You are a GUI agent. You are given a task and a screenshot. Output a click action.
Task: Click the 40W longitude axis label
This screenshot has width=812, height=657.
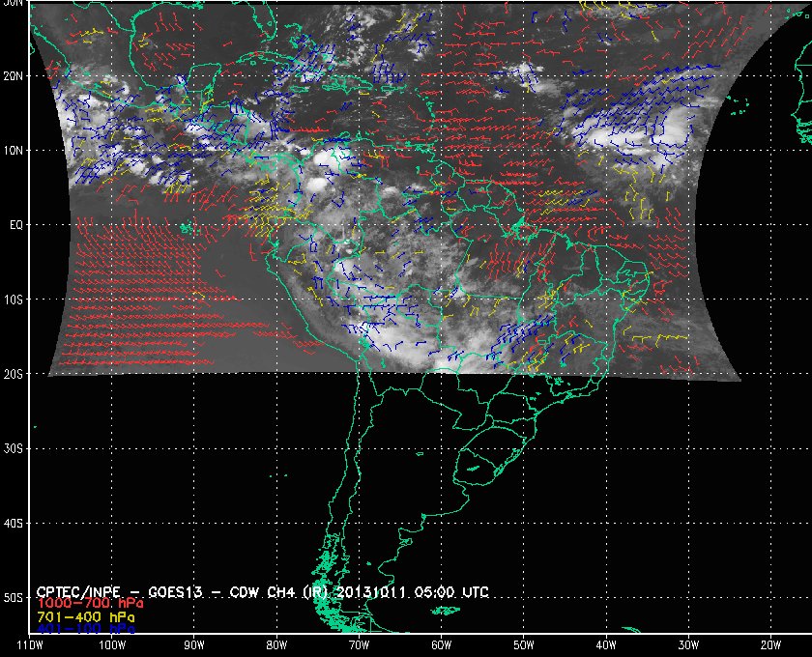point(606,644)
